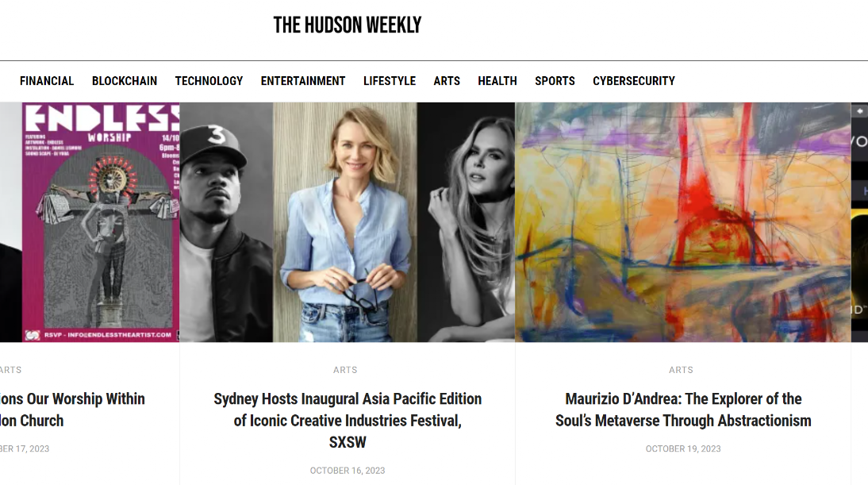
Task: Open the Health section
Action: point(497,81)
